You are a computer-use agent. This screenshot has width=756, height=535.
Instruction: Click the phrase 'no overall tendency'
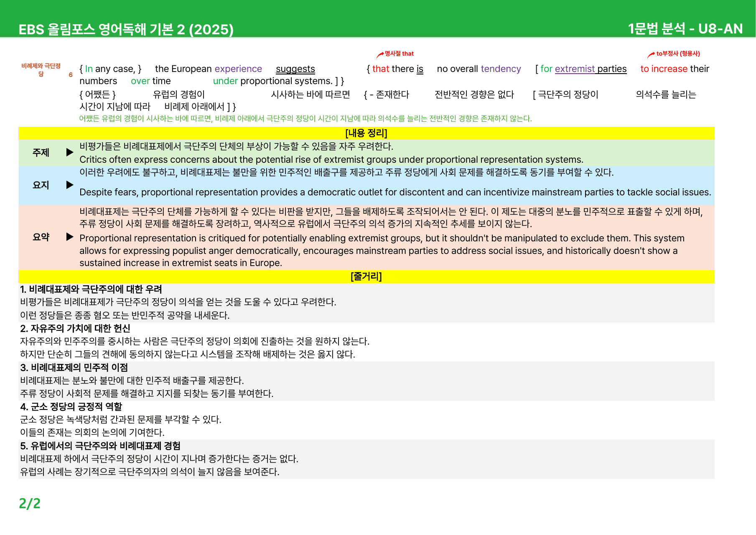(x=479, y=69)
